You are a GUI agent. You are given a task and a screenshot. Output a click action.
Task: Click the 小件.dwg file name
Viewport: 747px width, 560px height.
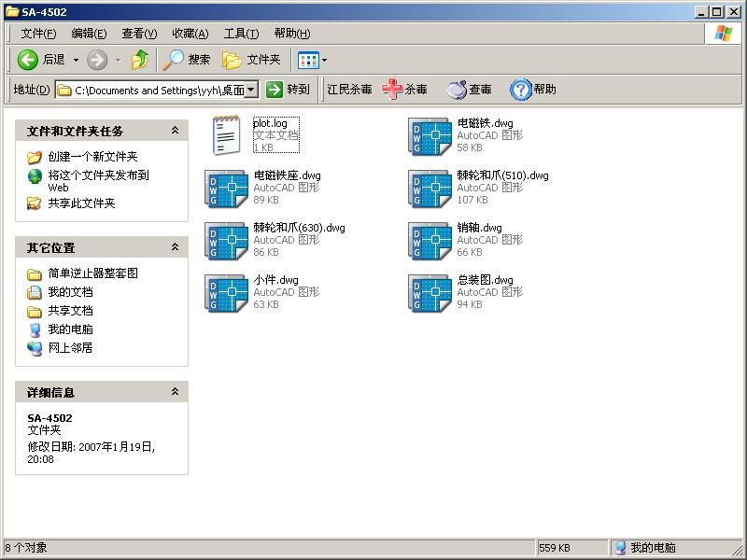pos(275,280)
